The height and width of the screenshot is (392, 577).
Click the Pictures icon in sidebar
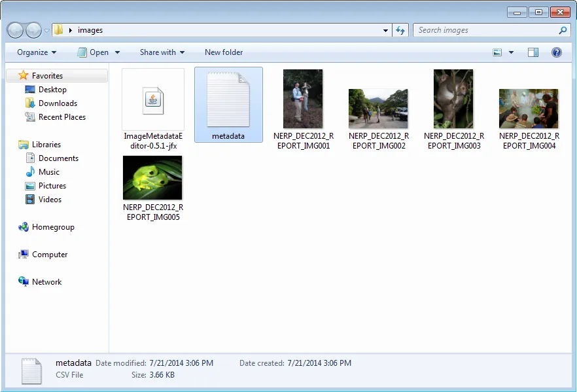[30, 186]
